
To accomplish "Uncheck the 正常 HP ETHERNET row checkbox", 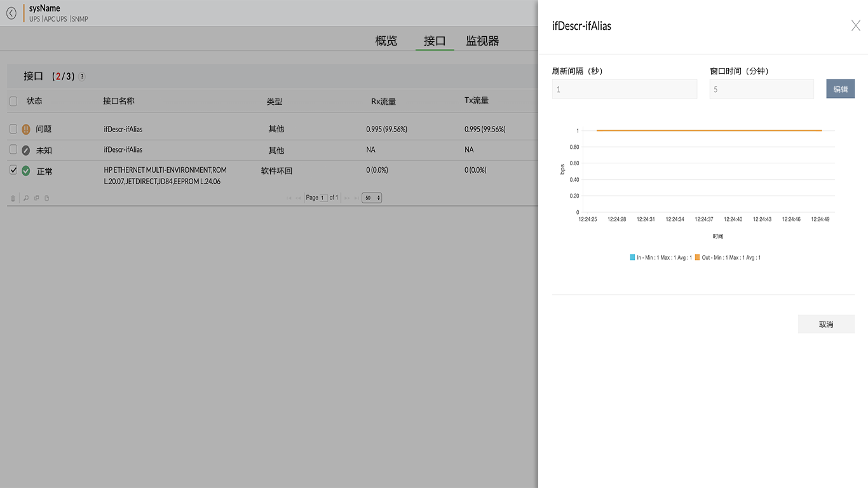I will coord(13,170).
